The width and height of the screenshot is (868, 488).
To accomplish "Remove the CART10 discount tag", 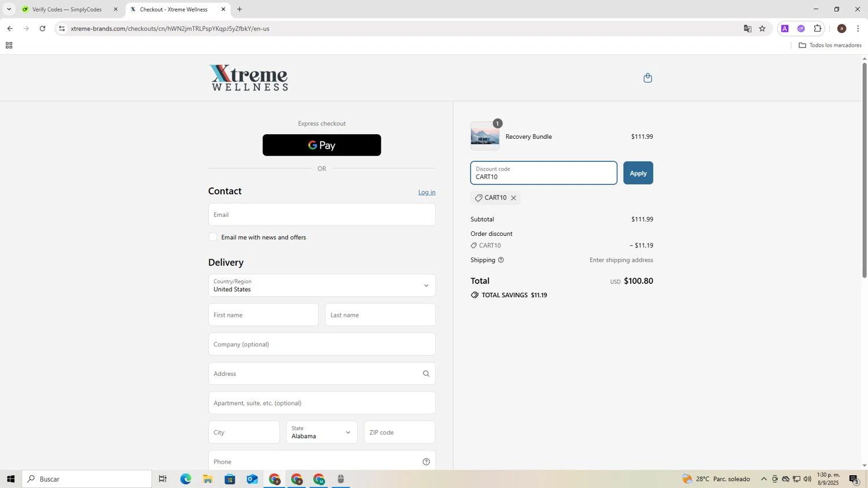I will pyautogui.click(x=513, y=198).
